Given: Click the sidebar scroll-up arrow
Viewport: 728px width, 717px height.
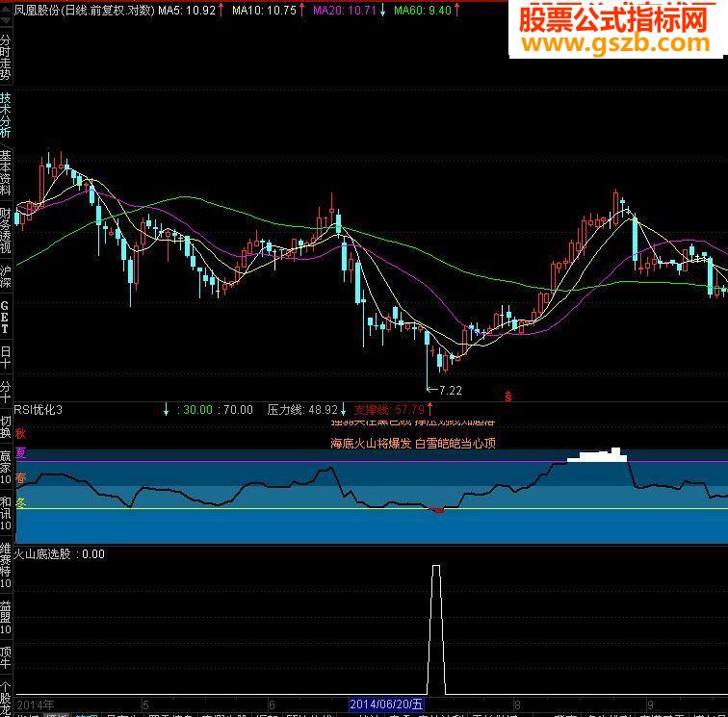Looking at the screenshot, I should point(5,10).
